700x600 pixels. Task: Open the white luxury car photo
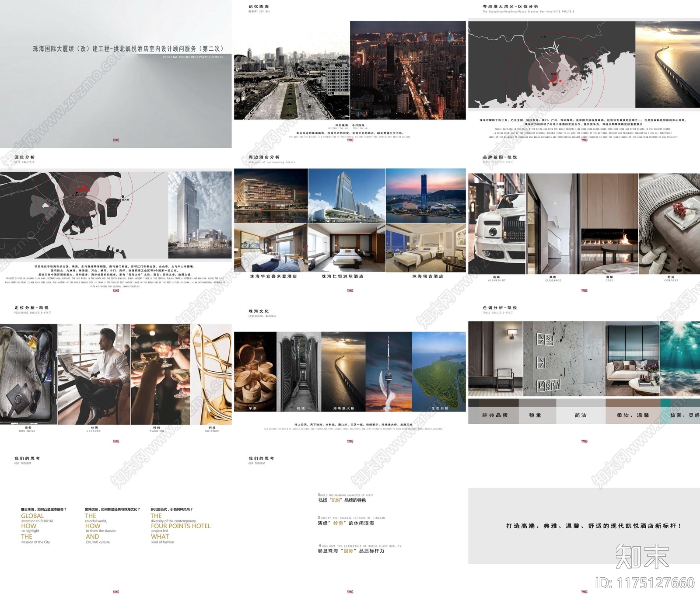(x=497, y=224)
